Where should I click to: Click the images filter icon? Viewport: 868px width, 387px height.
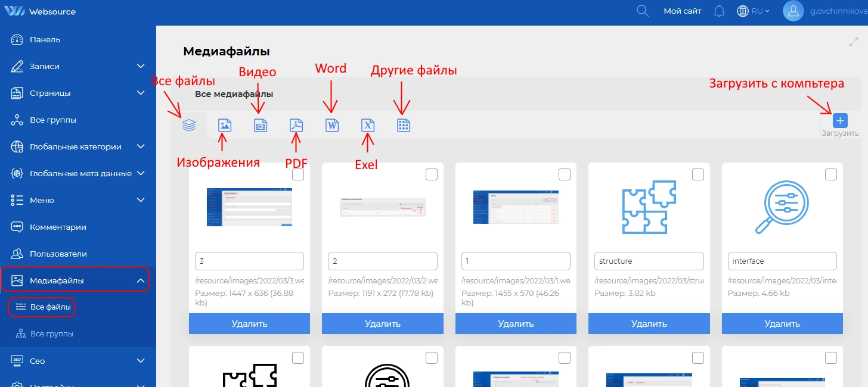225,125
